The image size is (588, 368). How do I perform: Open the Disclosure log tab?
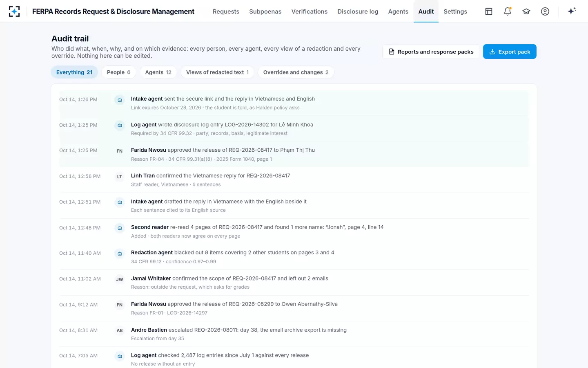point(358,11)
